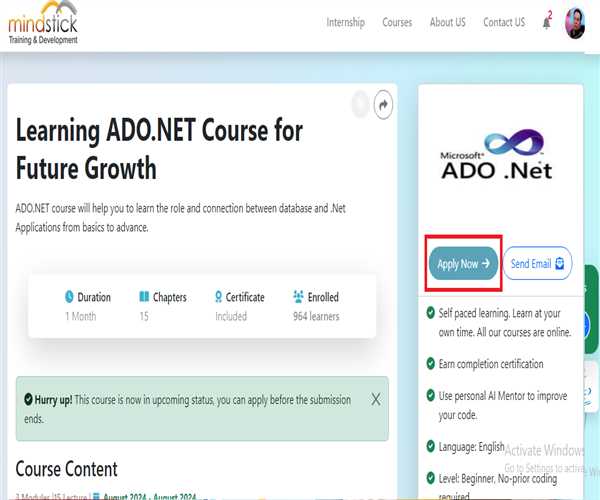
Task: Go to the Courses page
Action: [397, 23]
